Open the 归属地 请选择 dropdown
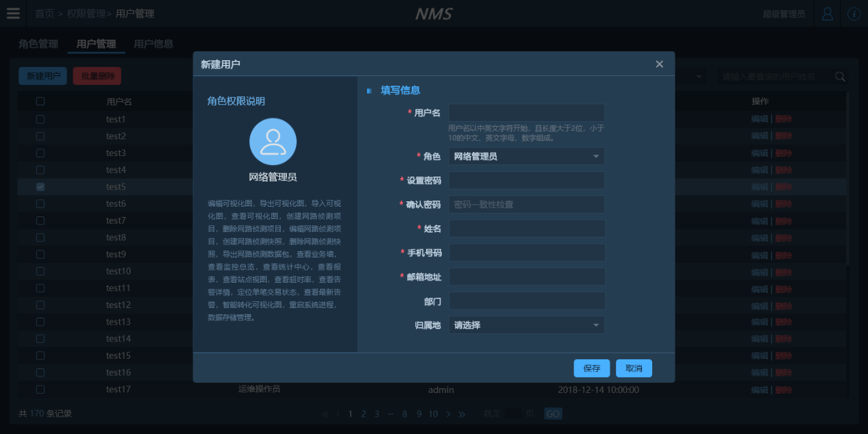This screenshot has width=868, height=434. [x=526, y=325]
